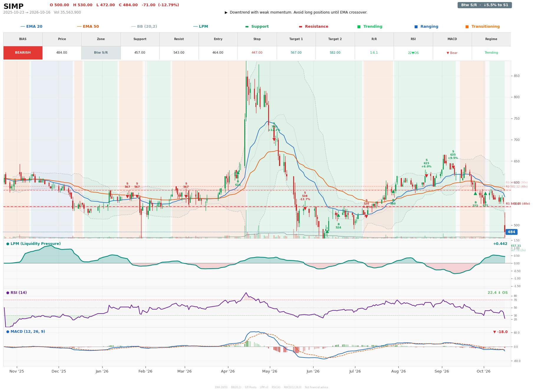This screenshot has height=392, width=533.
Task: Select the Ranging regime legend entry
Action: point(426,27)
